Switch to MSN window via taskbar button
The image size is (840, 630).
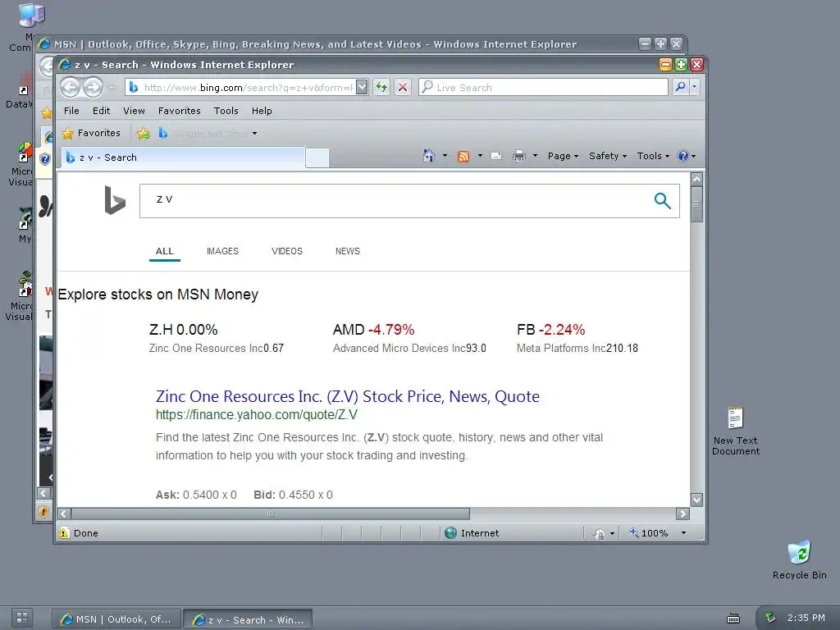pyautogui.click(x=116, y=619)
